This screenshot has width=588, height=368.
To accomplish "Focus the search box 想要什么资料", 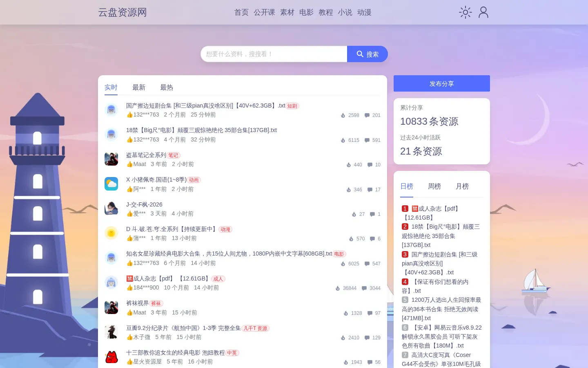I will pyautogui.click(x=274, y=54).
